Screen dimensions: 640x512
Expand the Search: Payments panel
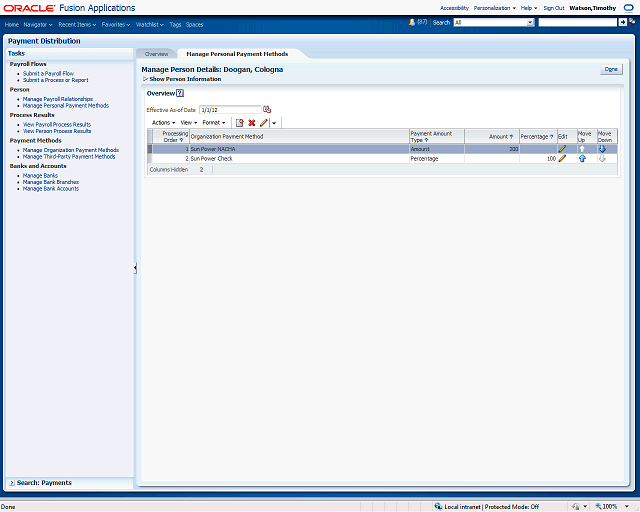pyautogui.click(x=11, y=483)
